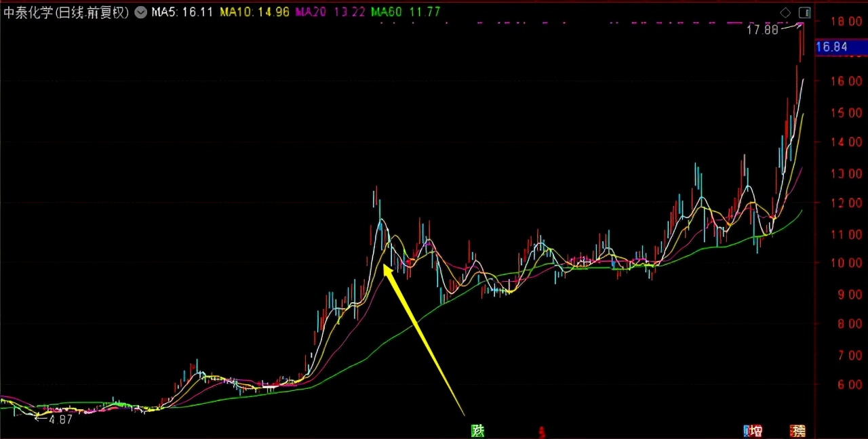This screenshot has height=439, width=868.
Task: Click the 10.00 price axis label
Action: coord(846,263)
